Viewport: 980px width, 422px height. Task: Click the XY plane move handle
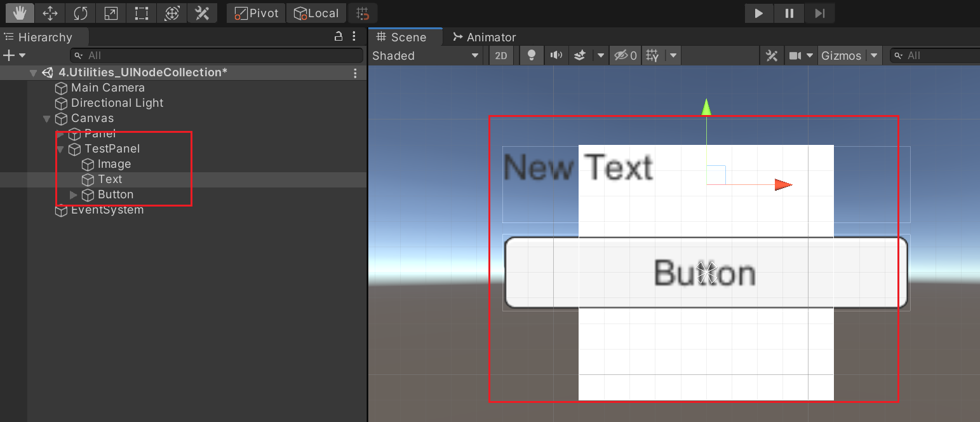coord(716,175)
